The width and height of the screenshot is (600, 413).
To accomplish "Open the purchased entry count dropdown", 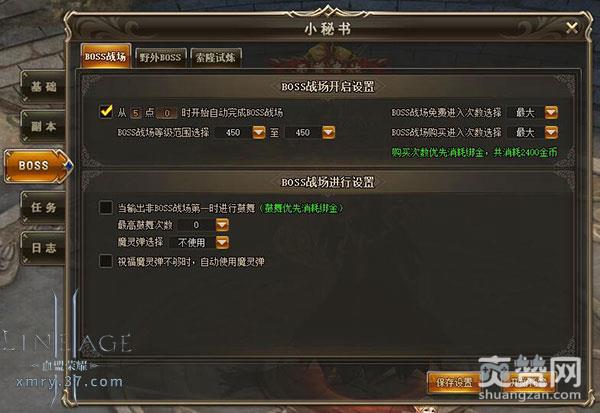I will tap(551, 132).
